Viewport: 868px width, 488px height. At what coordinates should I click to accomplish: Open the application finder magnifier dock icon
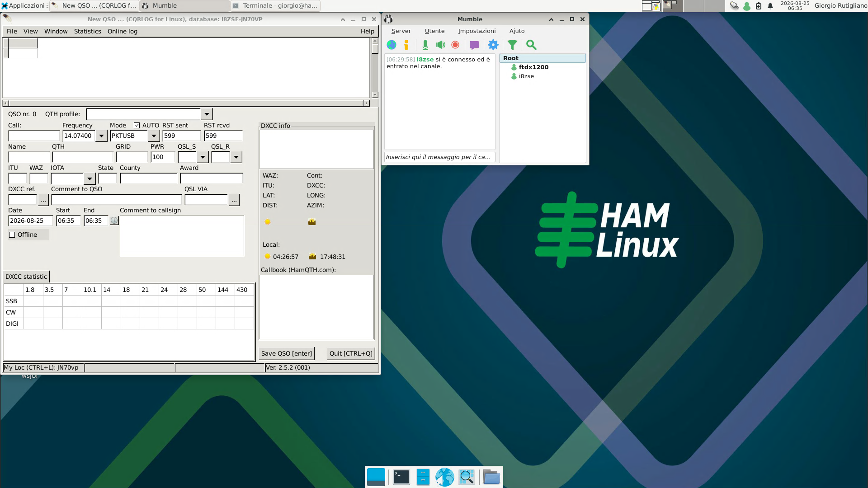coord(466,477)
